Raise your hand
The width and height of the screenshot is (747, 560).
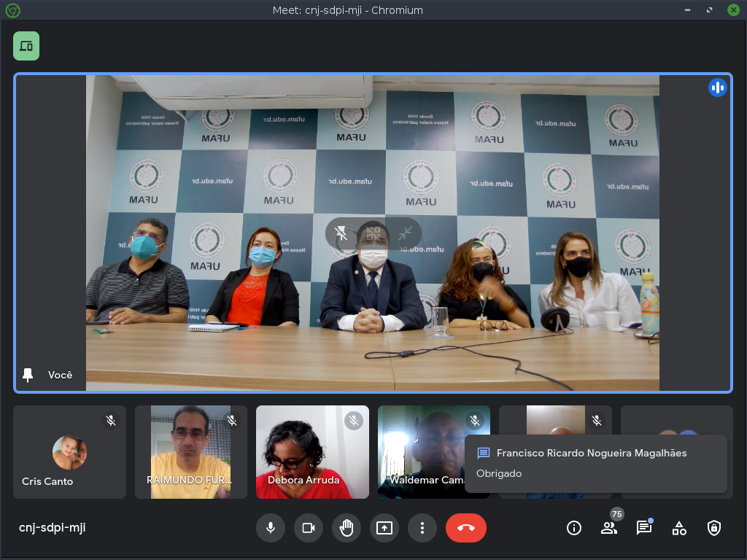347,528
